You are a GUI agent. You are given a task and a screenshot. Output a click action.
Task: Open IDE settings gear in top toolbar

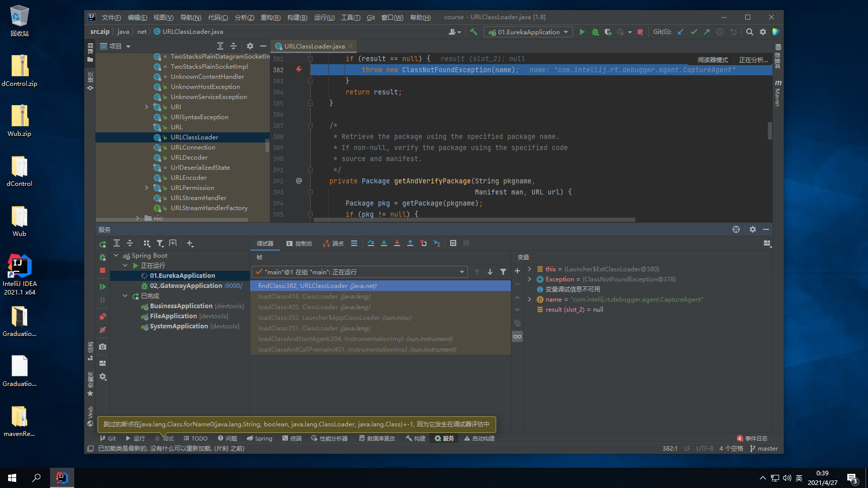click(763, 32)
